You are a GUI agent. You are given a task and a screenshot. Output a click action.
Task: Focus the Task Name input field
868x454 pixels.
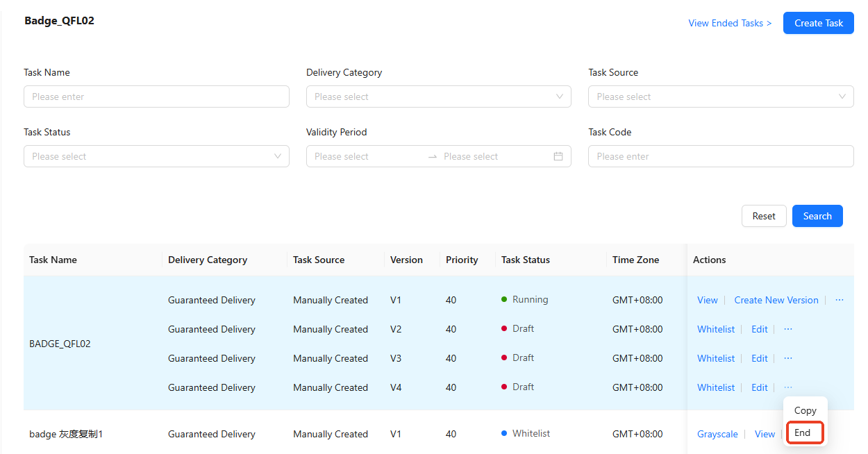click(156, 96)
